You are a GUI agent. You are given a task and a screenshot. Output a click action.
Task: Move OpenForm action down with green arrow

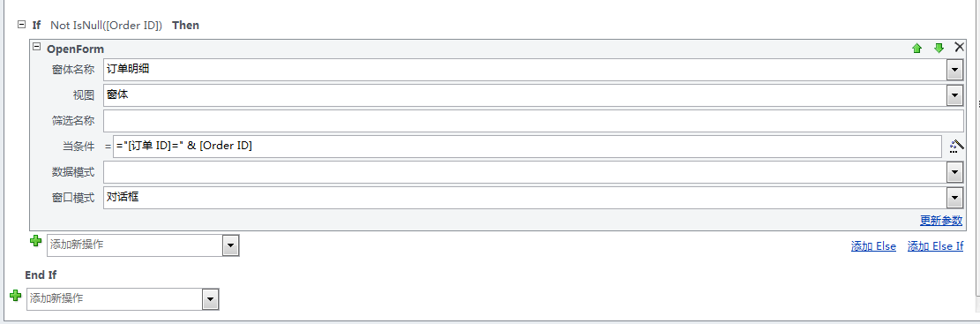(939, 49)
